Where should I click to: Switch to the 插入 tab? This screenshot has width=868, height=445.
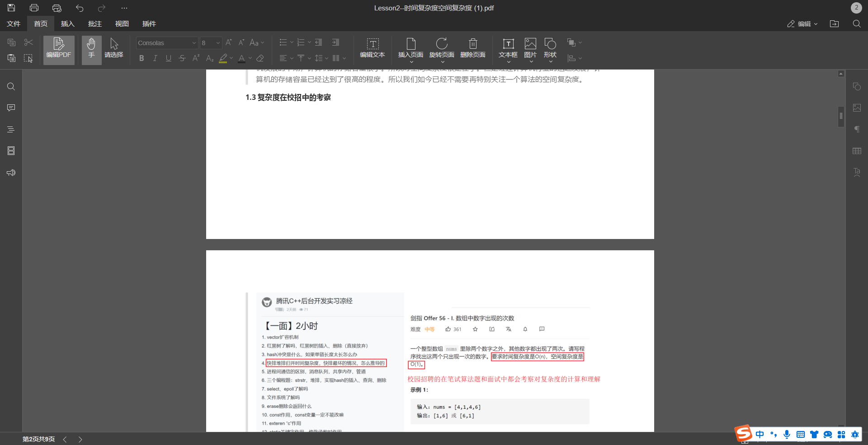point(68,23)
